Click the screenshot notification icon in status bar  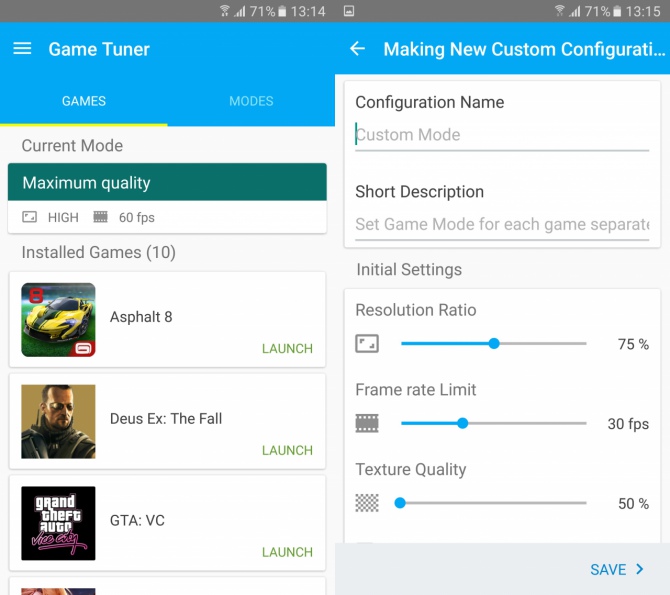pyautogui.click(x=349, y=11)
